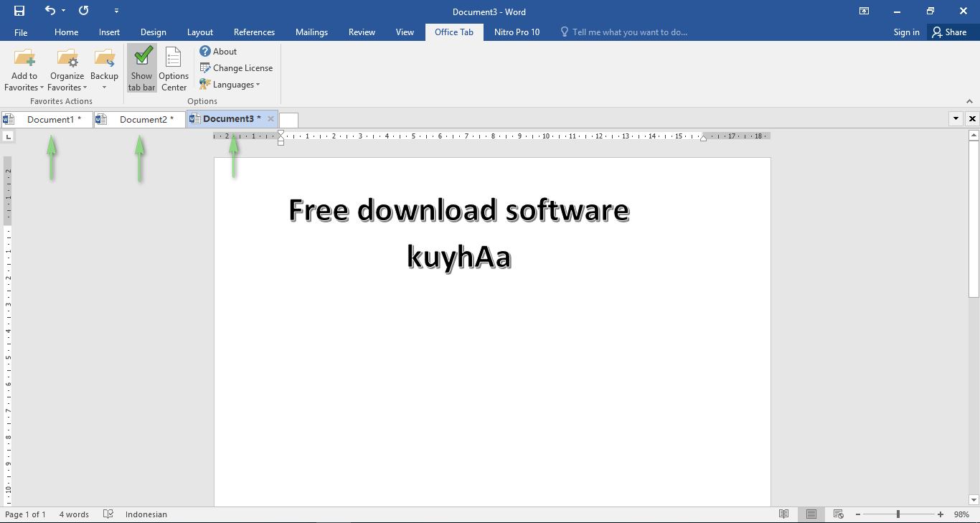Open the Nitro Pro 10 tab
Screen dimensions: 980x523
[x=517, y=32]
